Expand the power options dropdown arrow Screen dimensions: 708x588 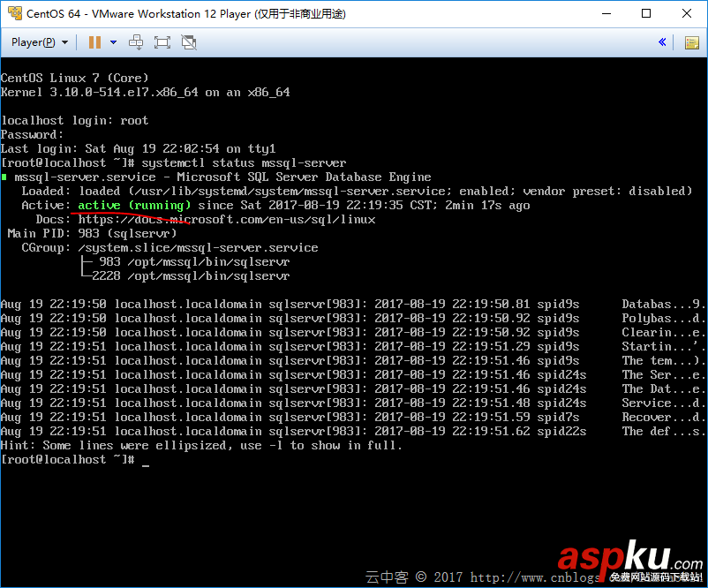pos(113,42)
